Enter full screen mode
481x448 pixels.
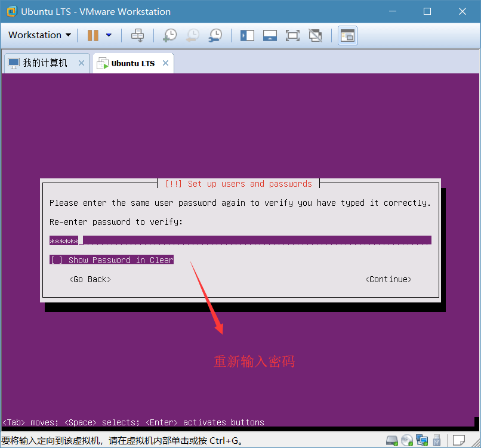(292, 35)
